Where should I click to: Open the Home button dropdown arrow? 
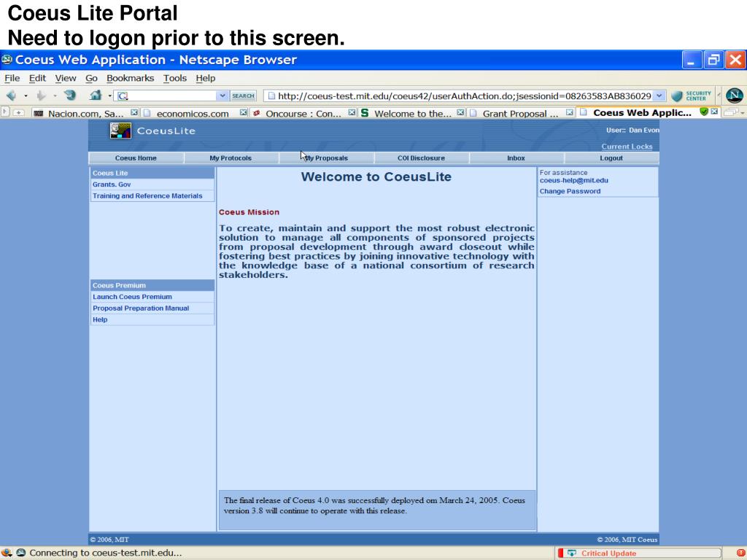pos(110,96)
